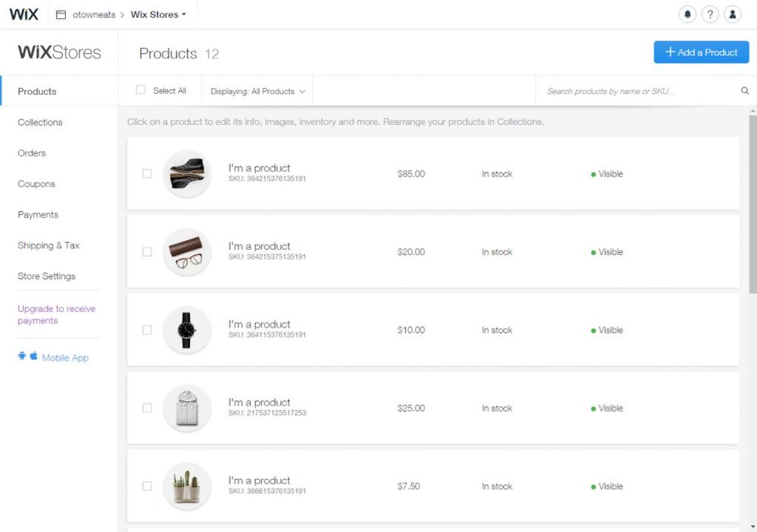Click the $7.50 price

[x=409, y=487]
